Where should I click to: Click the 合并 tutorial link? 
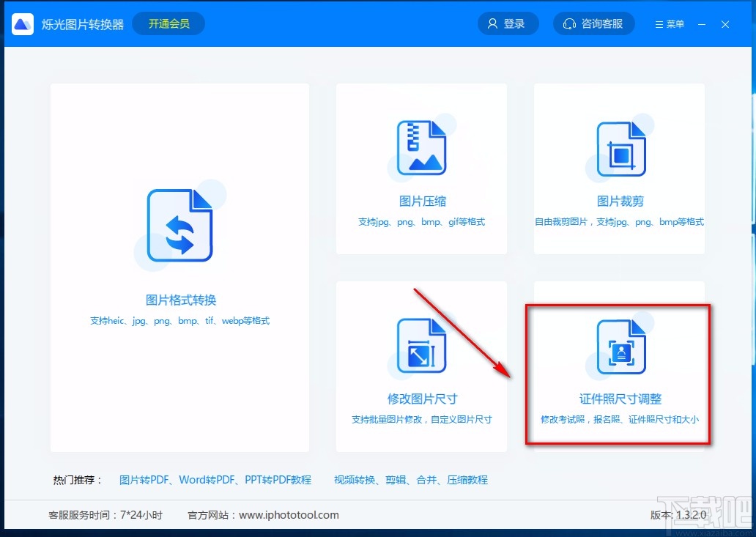[x=423, y=480]
